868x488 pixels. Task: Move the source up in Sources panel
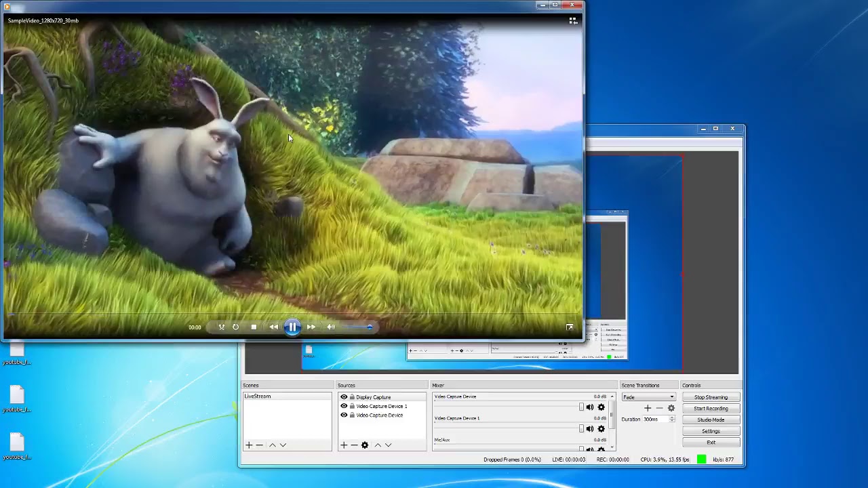(x=378, y=445)
